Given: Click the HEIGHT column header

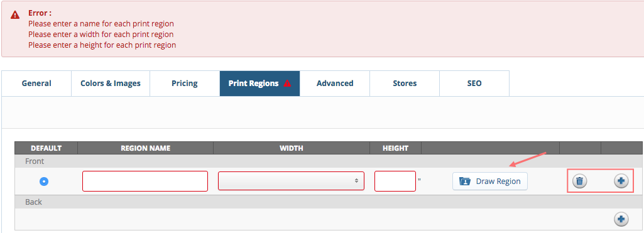Looking at the screenshot, I should tap(396, 148).
